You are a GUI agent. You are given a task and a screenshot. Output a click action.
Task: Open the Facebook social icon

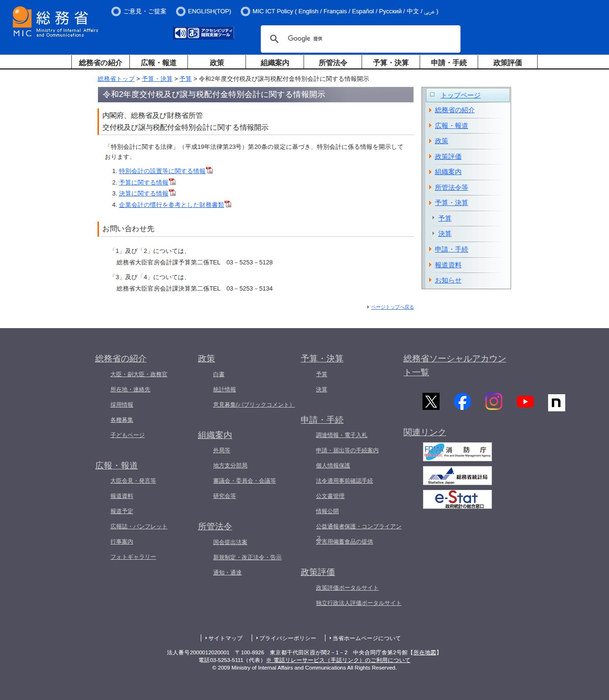(x=462, y=401)
